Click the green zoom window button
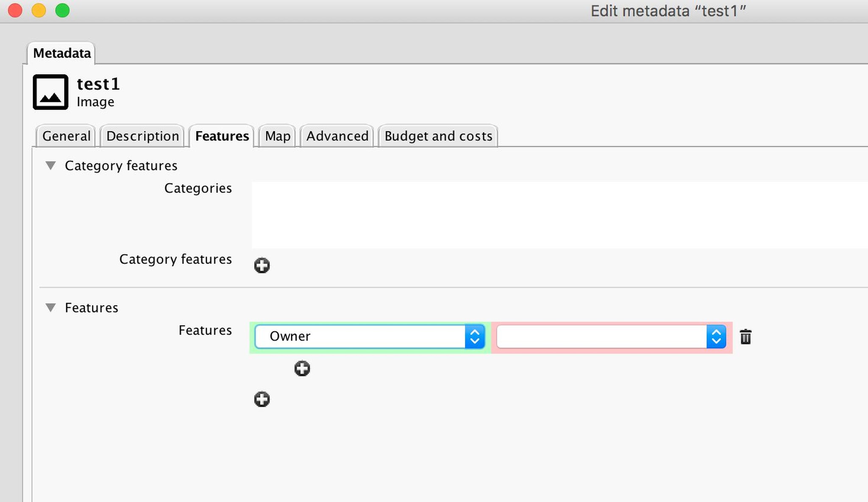 62,10
